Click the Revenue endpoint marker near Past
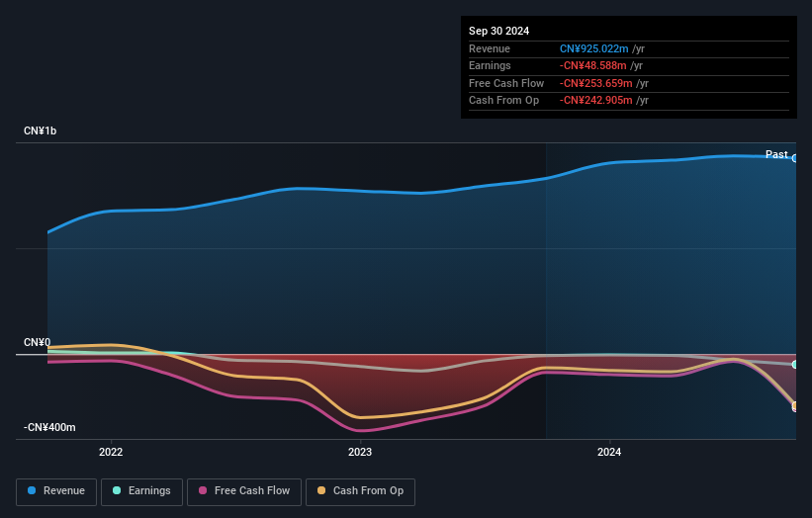Viewport: 812px width, 518px height. (x=795, y=158)
